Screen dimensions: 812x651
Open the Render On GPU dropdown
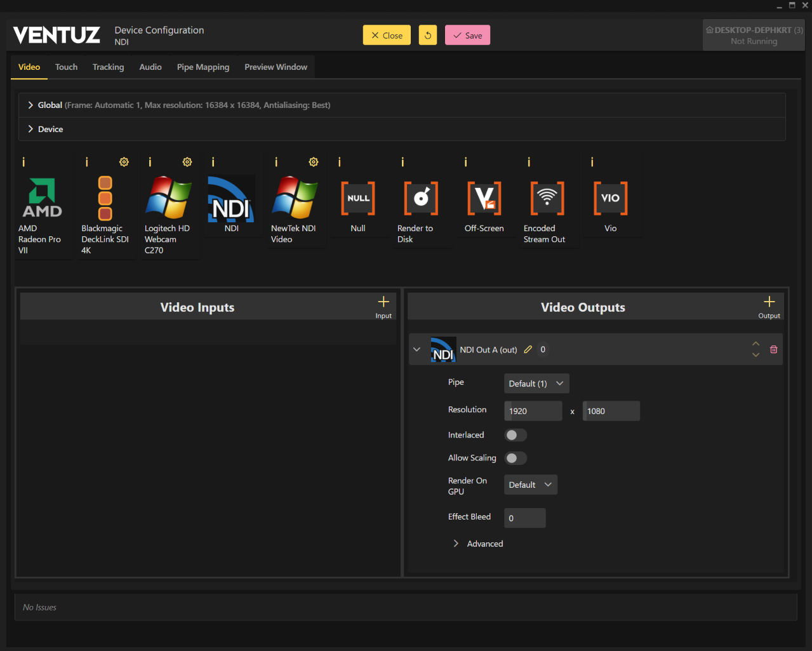coord(531,485)
